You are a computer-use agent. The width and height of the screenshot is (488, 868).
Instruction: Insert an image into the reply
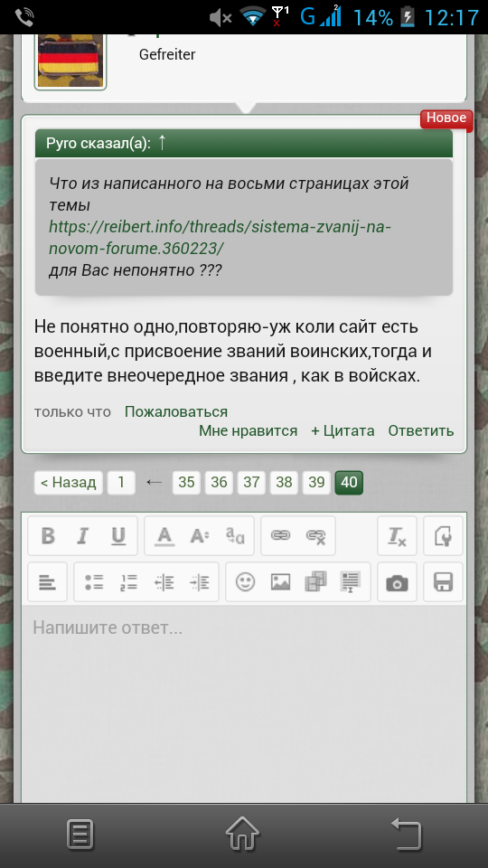tap(280, 581)
